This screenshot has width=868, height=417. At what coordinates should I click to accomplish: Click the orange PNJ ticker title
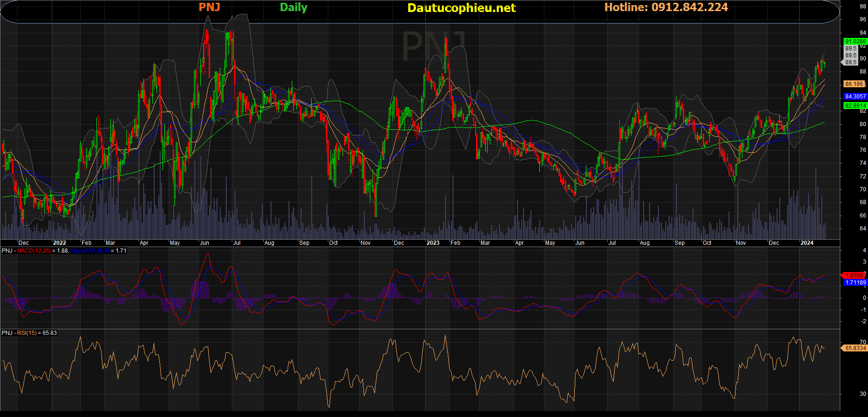pos(209,7)
